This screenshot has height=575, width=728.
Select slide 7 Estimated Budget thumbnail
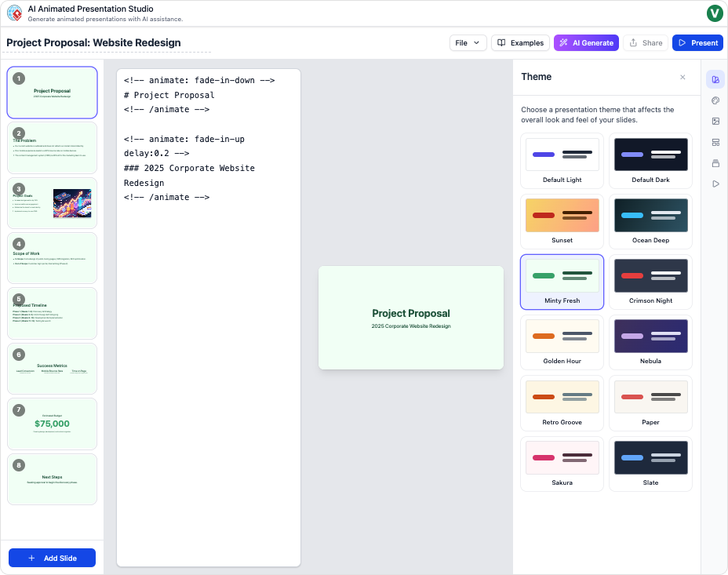(52, 424)
